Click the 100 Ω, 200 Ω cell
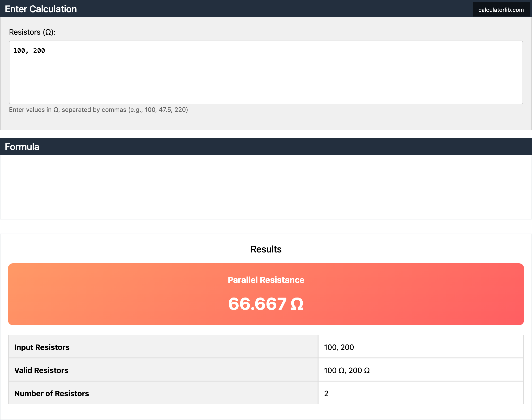Image resolution: width=532 pixels, height=420 pixels. pyautogui.click(x=347, y=370)
